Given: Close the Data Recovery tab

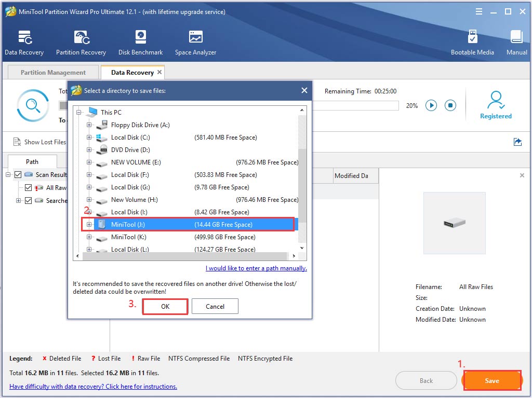Looking at the screenshot, I should (159, 72).
